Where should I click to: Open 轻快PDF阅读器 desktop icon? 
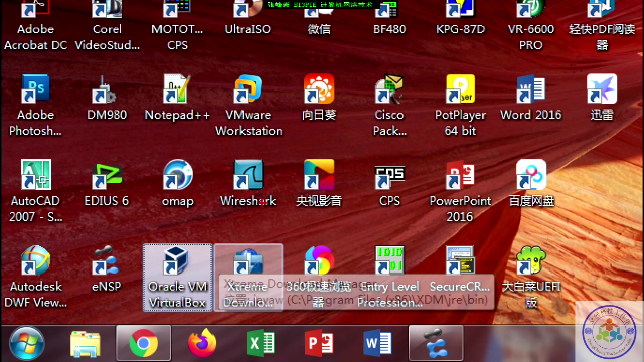(x=602, y=25)
